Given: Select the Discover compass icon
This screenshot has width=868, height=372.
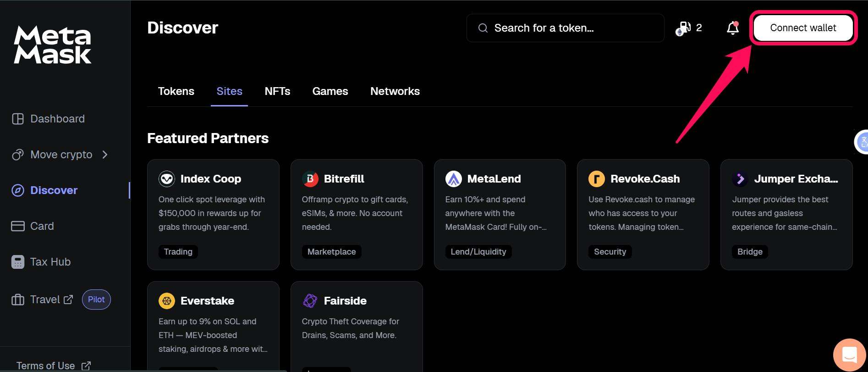Looking at the screenshot, I should click(x=17, y=190).
